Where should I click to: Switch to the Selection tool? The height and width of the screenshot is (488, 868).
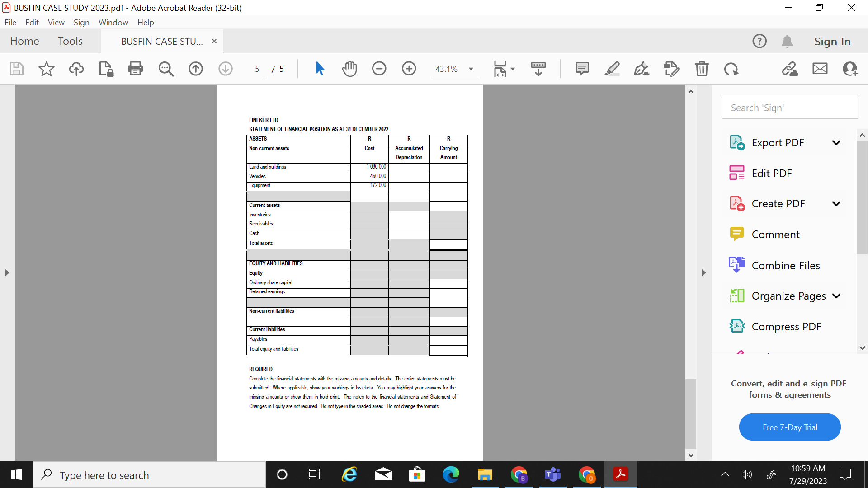click(320, 69)
